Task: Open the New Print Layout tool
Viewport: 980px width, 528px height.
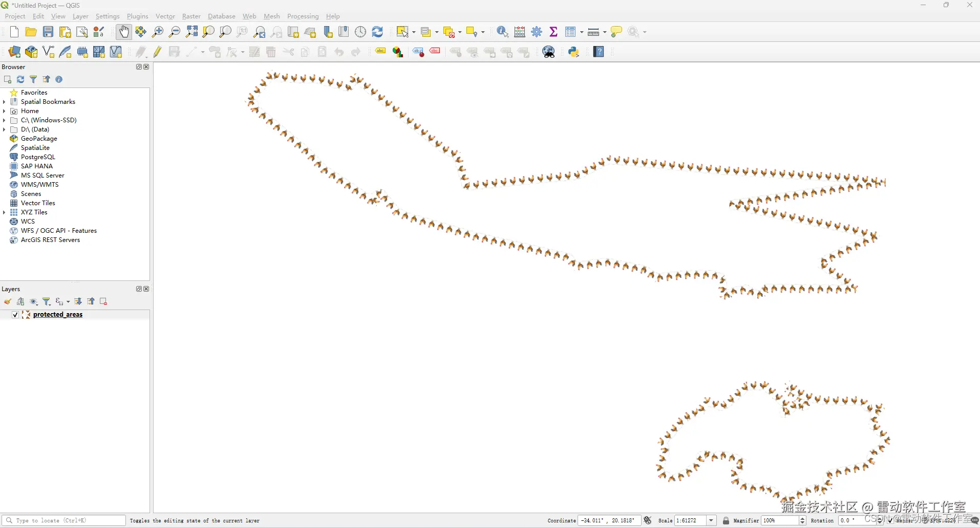Action: (65, 32)
